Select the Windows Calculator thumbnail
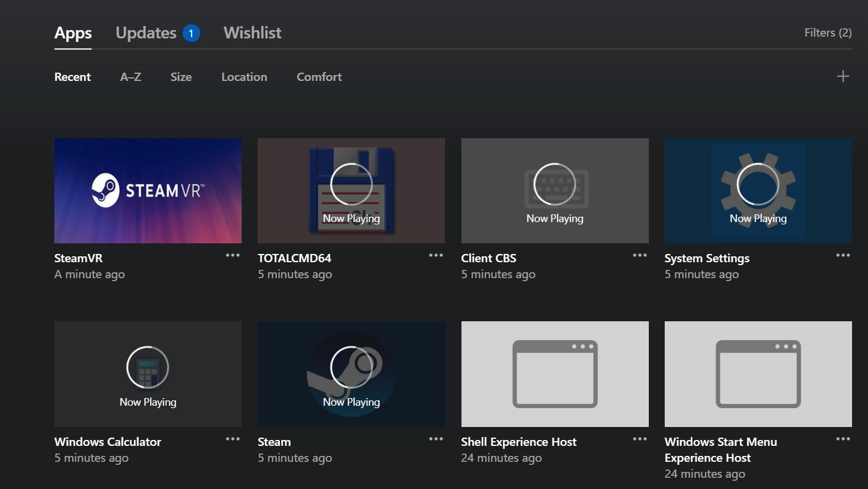The width and height of the screenshot is (868, 489). tap(148, 374)
